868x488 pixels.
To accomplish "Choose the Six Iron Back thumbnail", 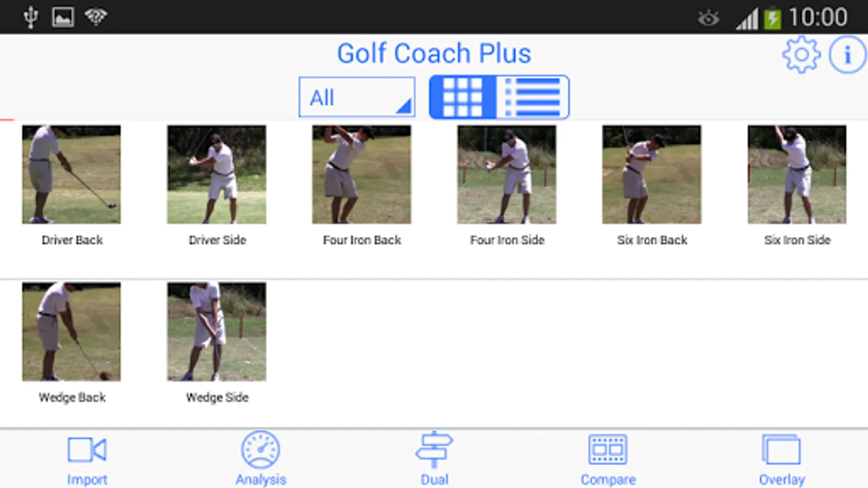I will (x=652, y=175).
